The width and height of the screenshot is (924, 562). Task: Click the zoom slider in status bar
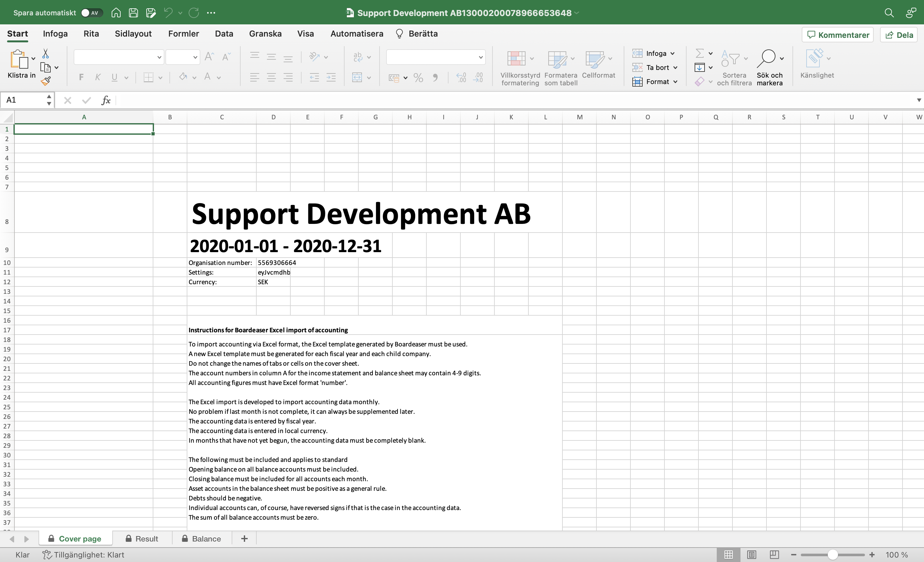[x=833, y=555]
